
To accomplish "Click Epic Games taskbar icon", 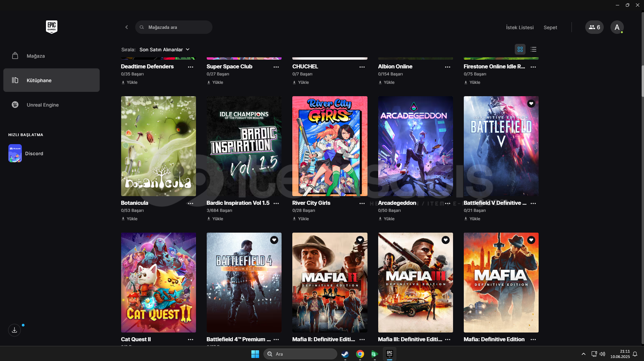I will (389, 354).
